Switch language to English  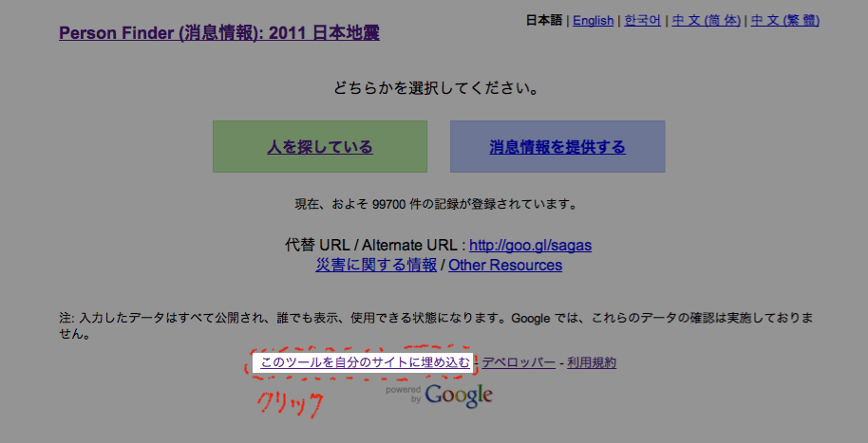coord(593,21)
